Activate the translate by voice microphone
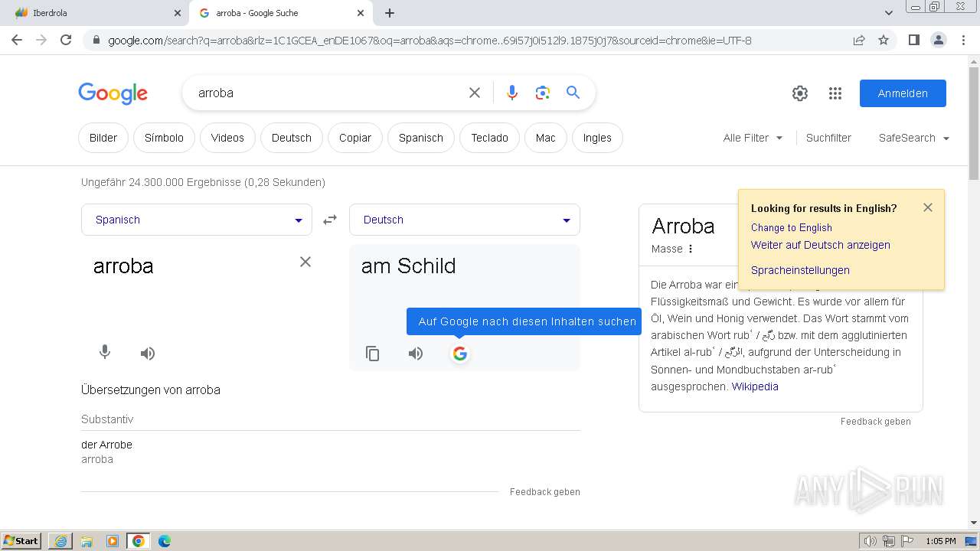Screen dimensions: 980x551 (105, 352)
